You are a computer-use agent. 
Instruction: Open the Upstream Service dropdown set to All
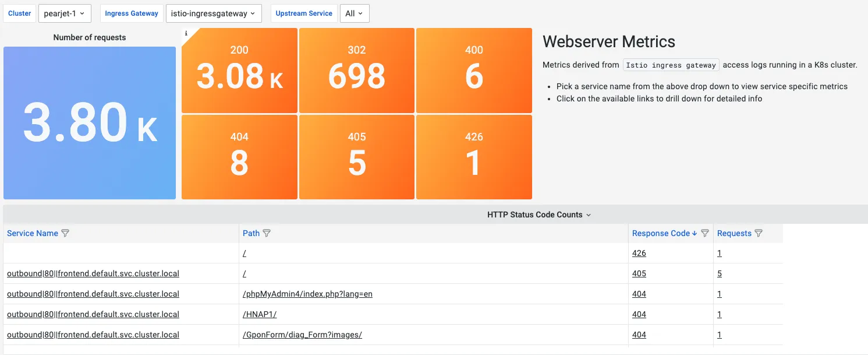click(355, 13)
